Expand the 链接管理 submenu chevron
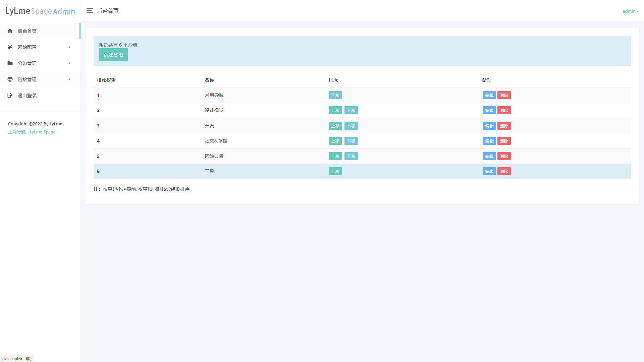The image size is (644, 362). tap(69, 79)
